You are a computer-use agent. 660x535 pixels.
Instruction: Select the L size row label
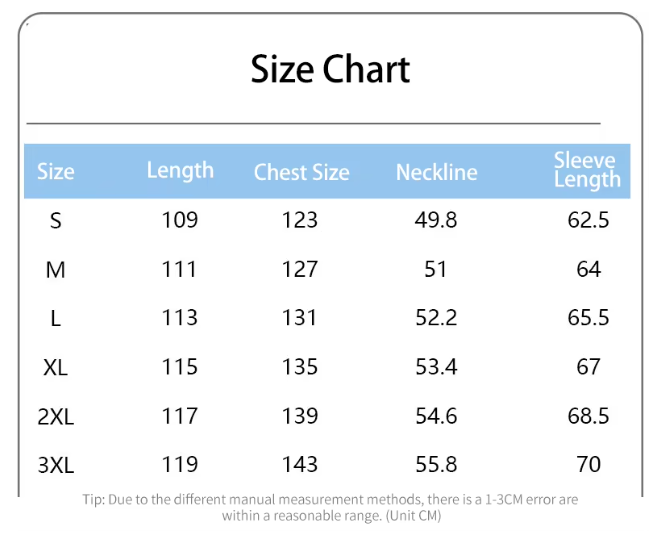coord(56,318)
